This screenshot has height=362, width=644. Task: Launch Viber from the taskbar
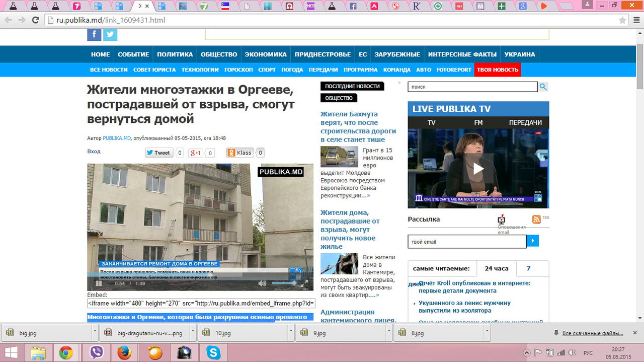tap(96, 353)
